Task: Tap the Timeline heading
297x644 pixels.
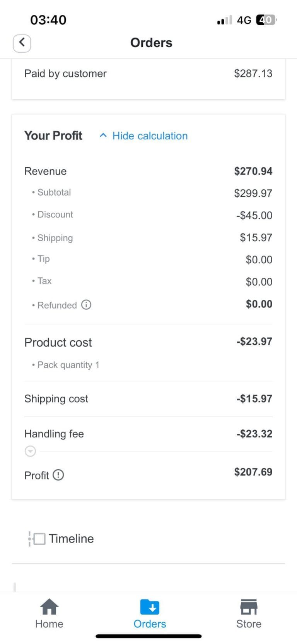Action: click(x=71, y=539)
